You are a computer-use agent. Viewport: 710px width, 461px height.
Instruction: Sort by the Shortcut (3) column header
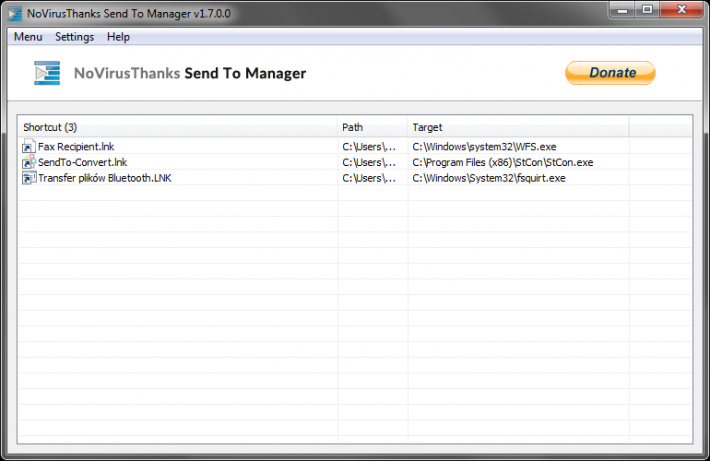(178, 127)
